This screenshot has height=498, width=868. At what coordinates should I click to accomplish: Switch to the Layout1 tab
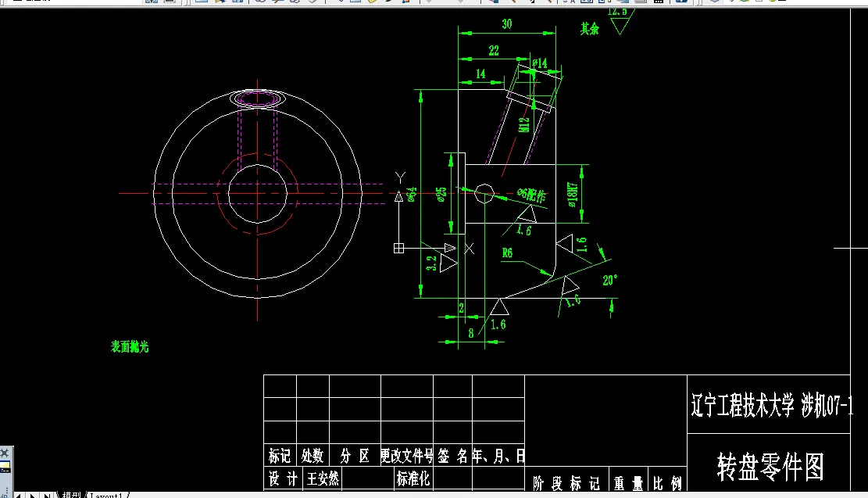pyautogui.click(x=109, y=493)
